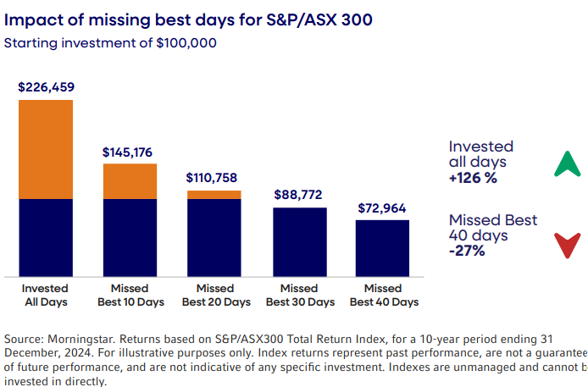Click the 'Missed Best 10 Days' axis label

130,295
